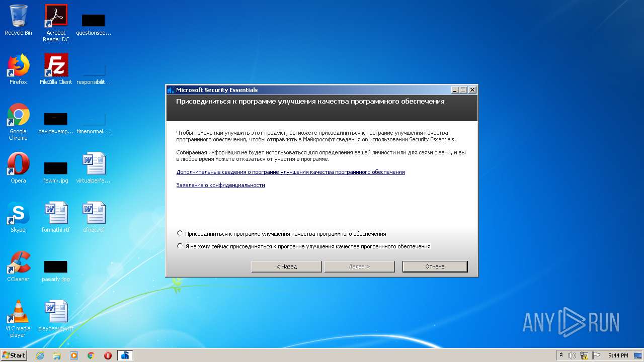Select the Security Essentials taskbar button
Image resolution: width=644 pixels, height=362 pixels.
(125, 355)
